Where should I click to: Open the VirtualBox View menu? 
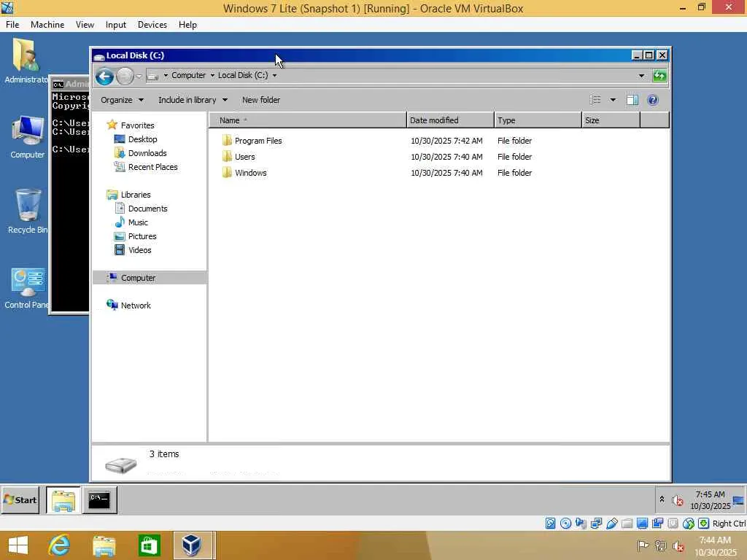(x=85, y=25)
